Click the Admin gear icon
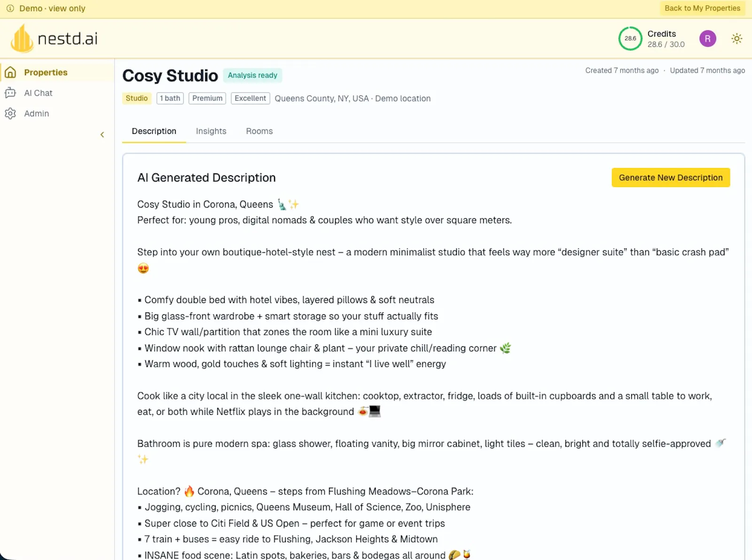This screenshot has width=752, height=560. click(10, 114)
